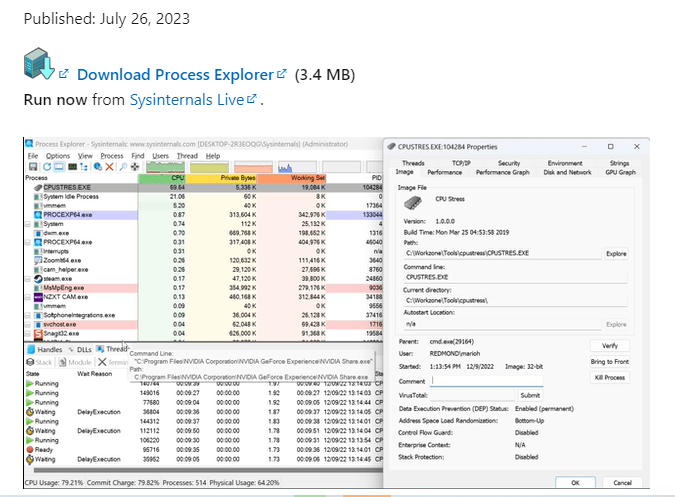Open the DLLs tab in lower pane
Viewport: 675px width, 497px height.
pos(81,349)
